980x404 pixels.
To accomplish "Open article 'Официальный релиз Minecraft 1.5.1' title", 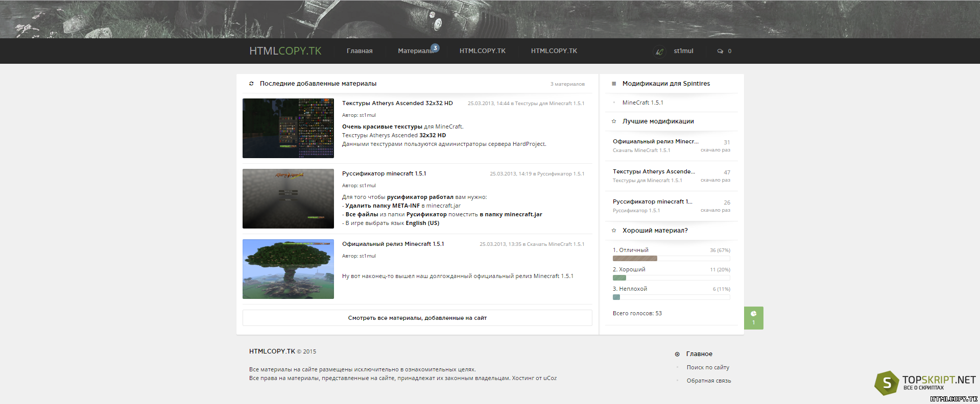I will (393, 244).
